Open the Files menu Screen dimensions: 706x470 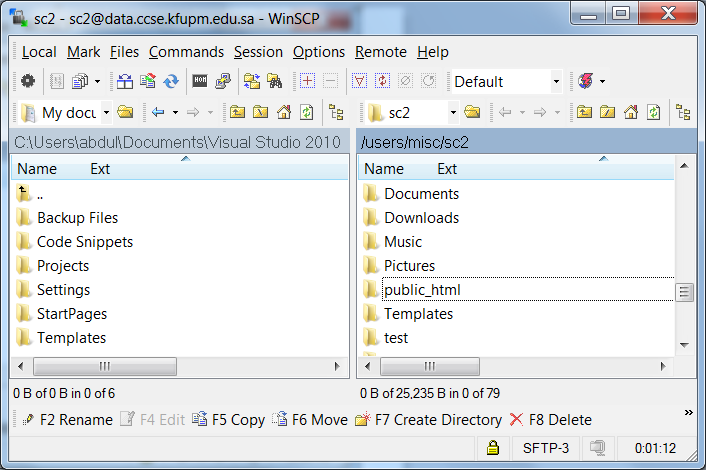pos(124,52)
